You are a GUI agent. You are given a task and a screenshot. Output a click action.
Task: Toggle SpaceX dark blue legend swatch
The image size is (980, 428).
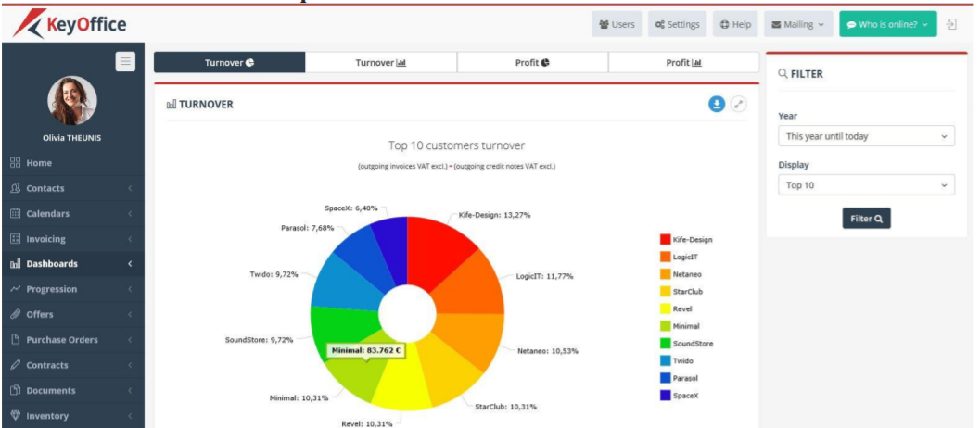665,395
